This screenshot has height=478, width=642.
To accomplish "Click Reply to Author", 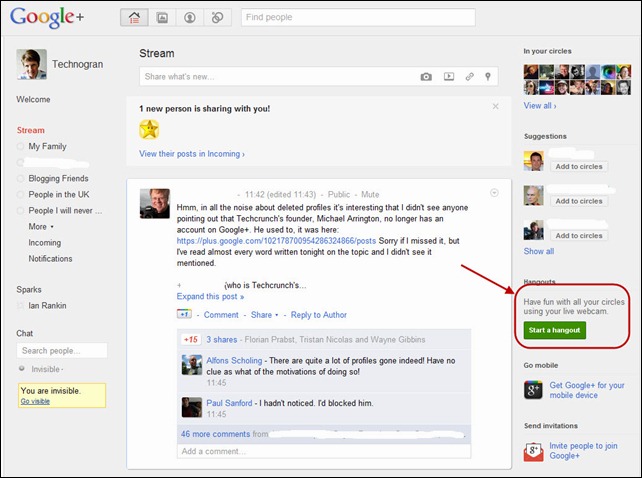I will (x=319, y=315).
